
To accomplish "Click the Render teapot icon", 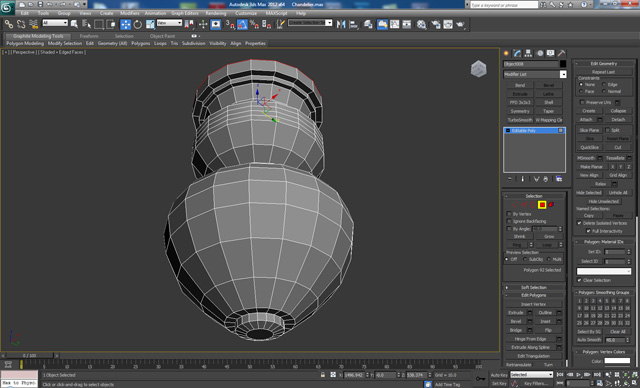I will (x=460, y=24).
